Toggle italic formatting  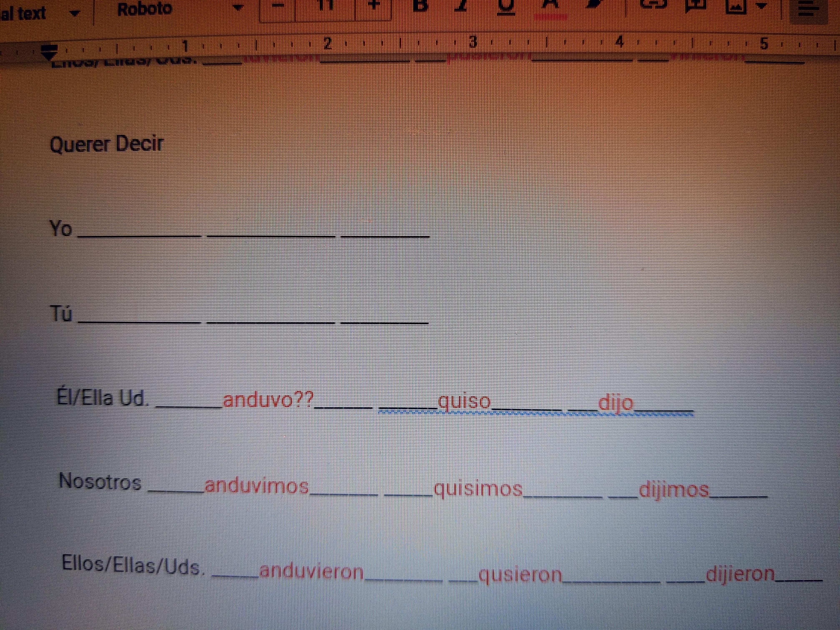point(461,5)
